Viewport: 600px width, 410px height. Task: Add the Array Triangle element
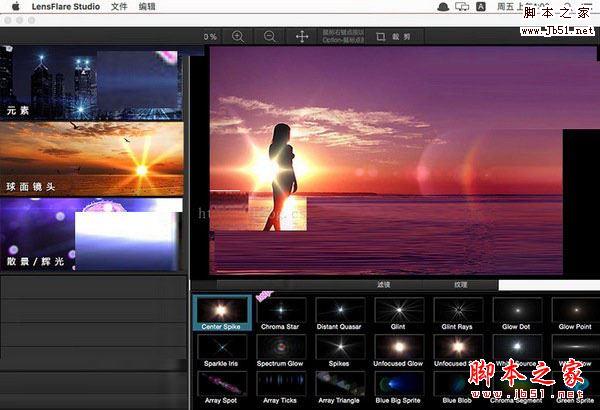[x=339, y=385]
